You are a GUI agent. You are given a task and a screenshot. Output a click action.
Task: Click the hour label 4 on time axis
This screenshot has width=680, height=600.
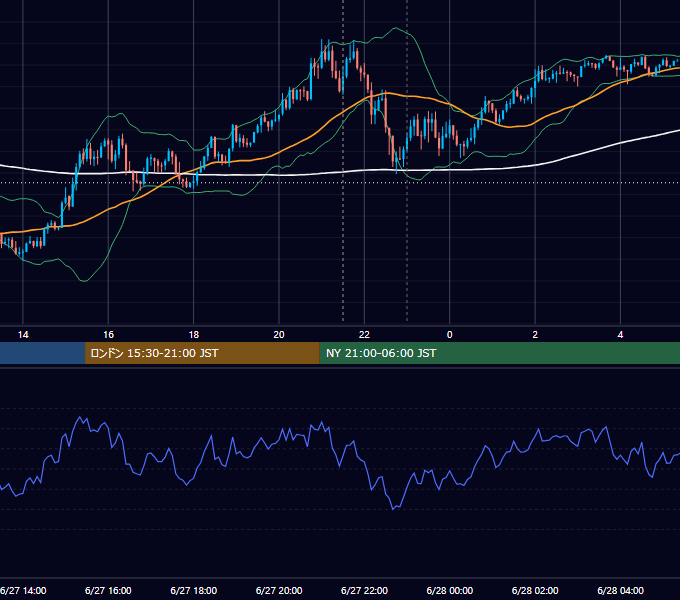tap(621, 335)
